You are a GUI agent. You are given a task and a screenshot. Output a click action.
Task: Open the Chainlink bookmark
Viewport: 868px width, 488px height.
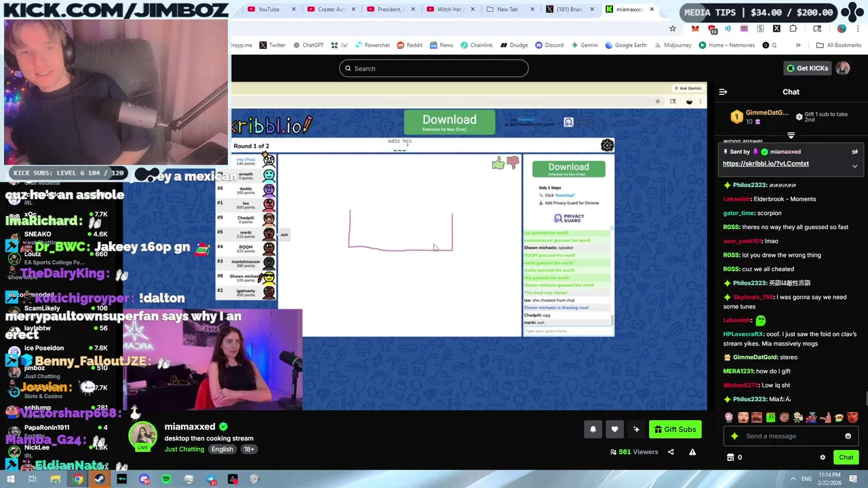(476, 45)
